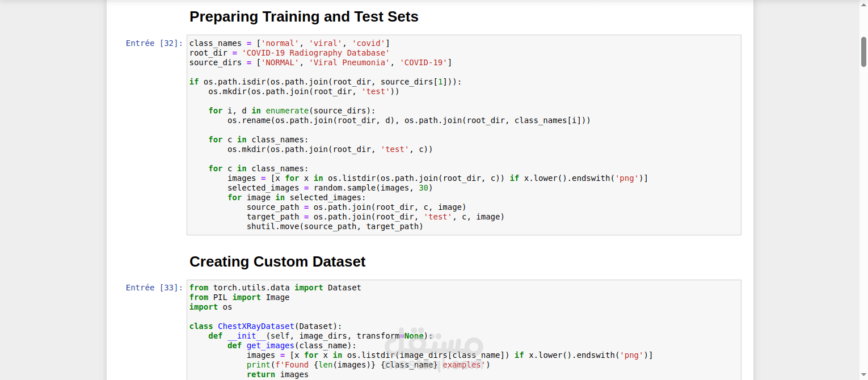
Task: Click the 'return images' line
Action: [277, 374]
